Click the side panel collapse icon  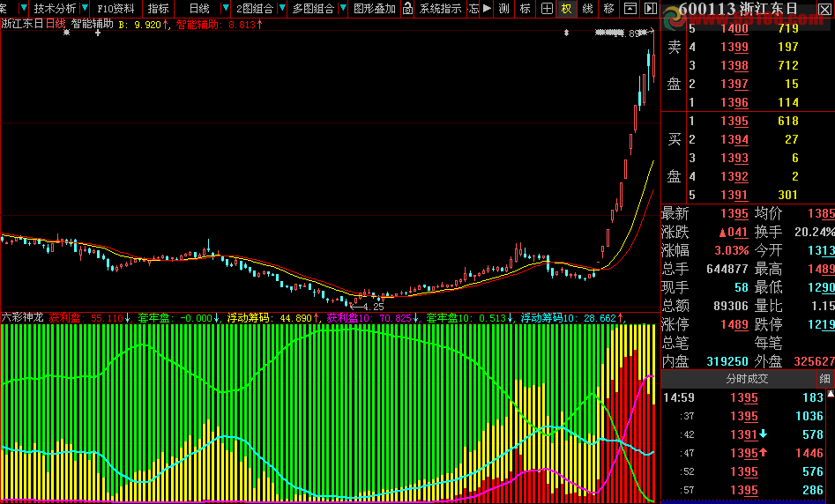click(650, 9)
